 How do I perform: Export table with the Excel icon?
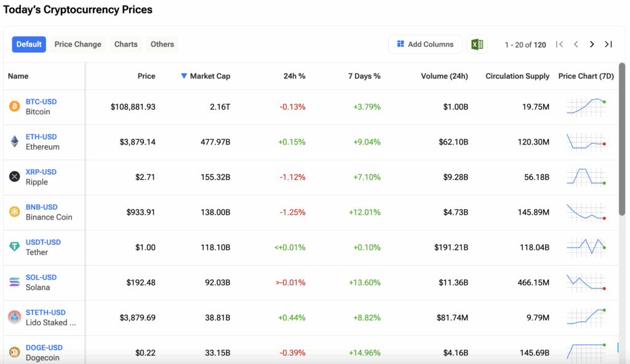(476, 44)
